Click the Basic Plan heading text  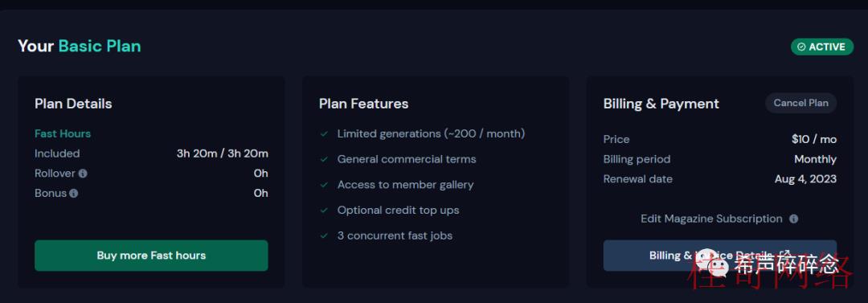click(100, 46)
